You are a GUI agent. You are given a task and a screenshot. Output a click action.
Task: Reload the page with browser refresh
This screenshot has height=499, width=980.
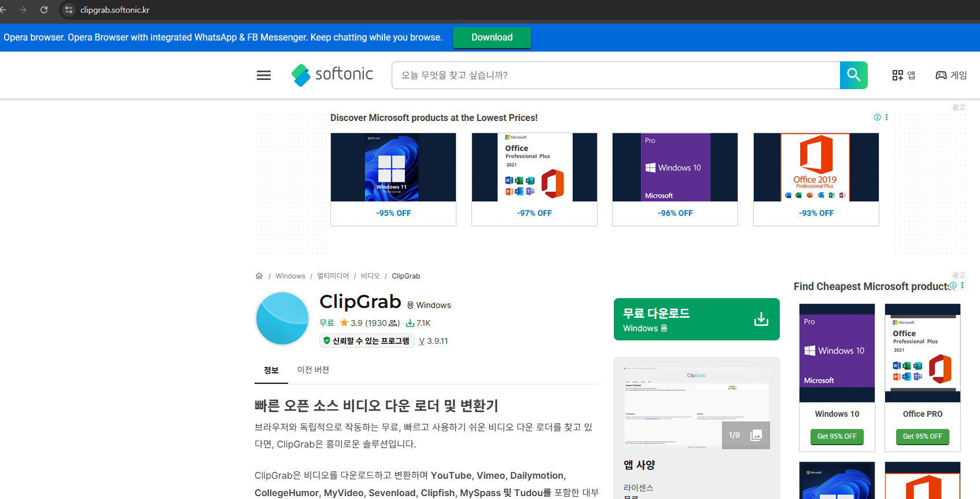click(44, 10)
